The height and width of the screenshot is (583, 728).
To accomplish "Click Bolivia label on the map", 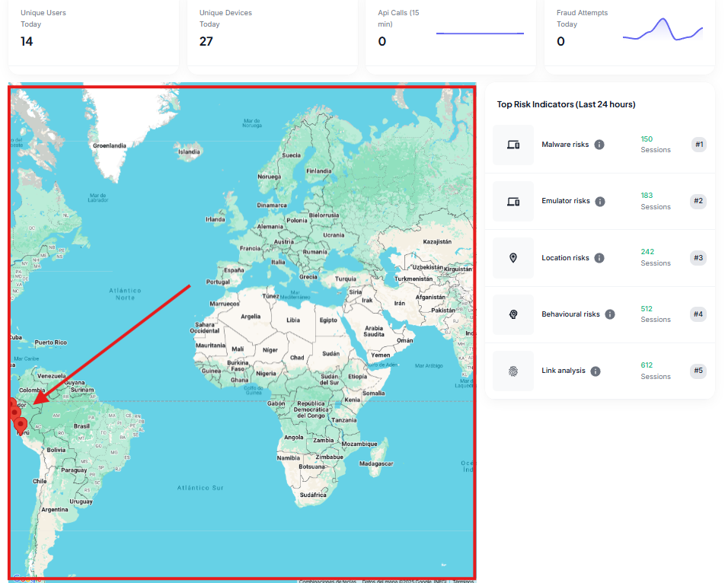I will point(56,450).
